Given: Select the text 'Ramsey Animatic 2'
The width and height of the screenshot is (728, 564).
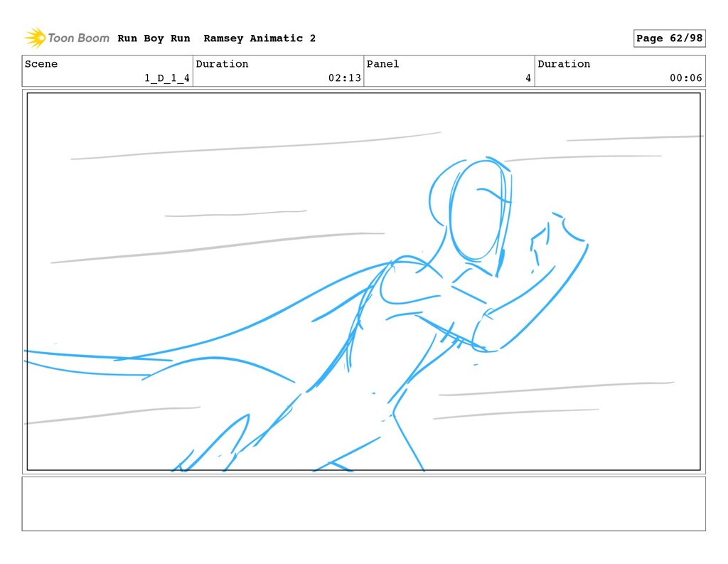Looking at the screenshot, I should (x=259, y=38).
